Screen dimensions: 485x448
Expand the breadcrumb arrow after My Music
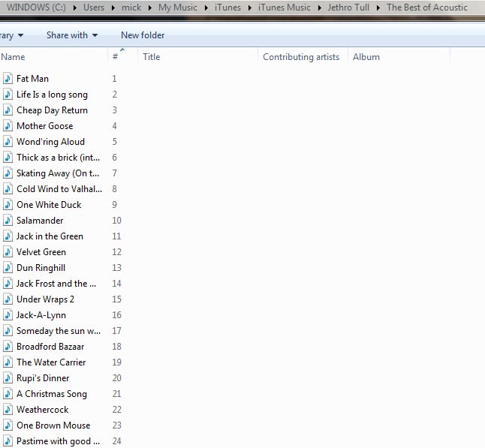(206, 8)
